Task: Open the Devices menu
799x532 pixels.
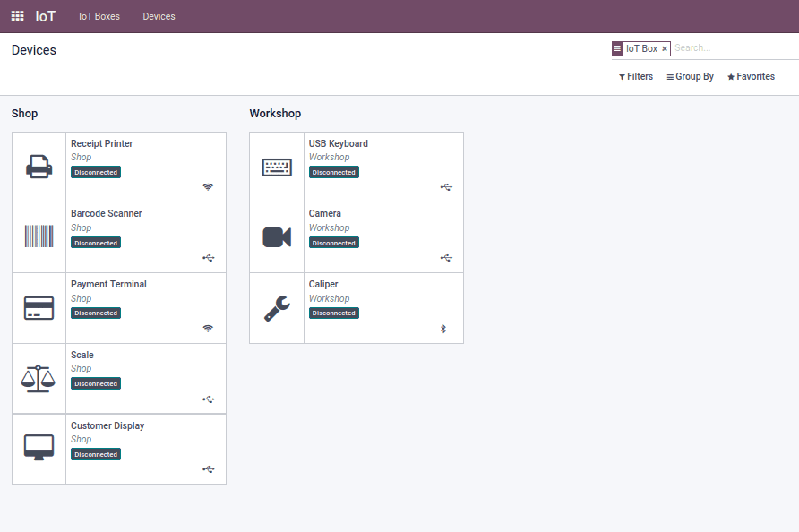Action: click(x=159, y=16)
